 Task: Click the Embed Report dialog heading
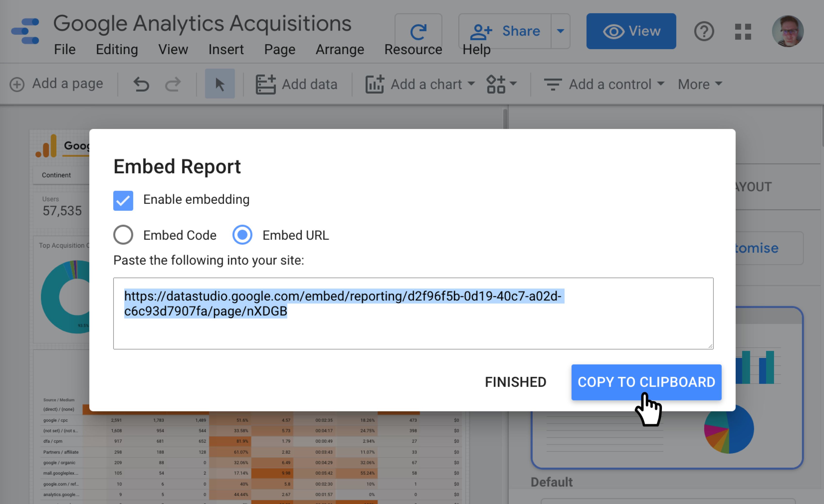tap(177, 166)
